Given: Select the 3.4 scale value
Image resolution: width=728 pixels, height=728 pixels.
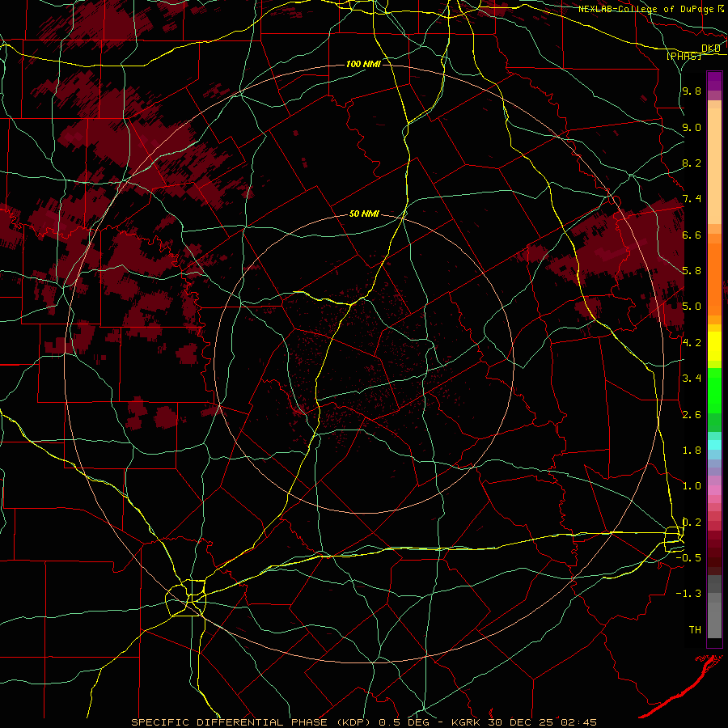Looking at the screenshot, I should pyautogui.click(x=692, y=379).
